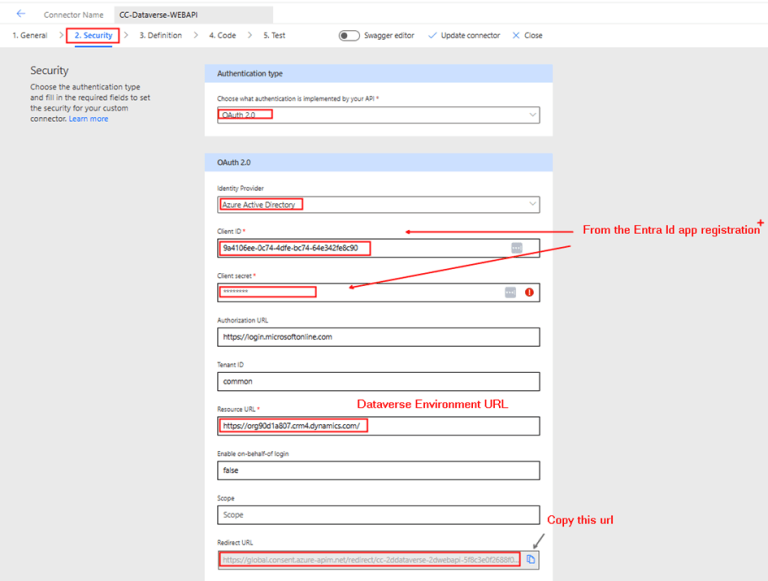
Task: Click the OAuth 2.0 section header
Action: 378,162
